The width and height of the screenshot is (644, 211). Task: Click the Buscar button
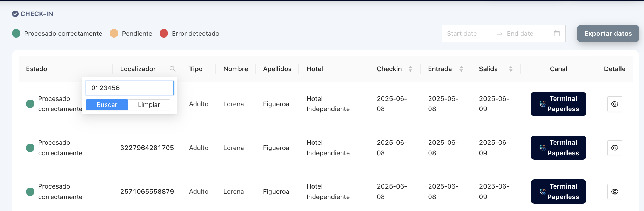pos(107,105)
